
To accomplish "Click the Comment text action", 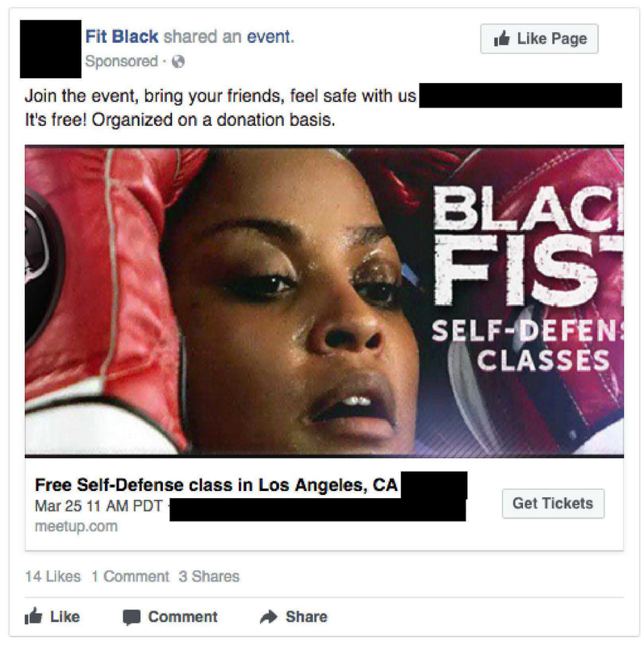I will [182, 617].
